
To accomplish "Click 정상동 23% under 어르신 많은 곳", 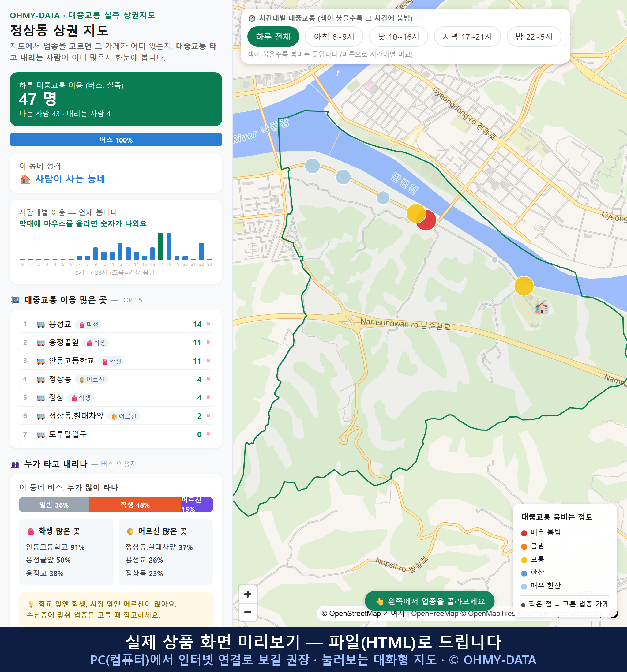I will 144,574.
